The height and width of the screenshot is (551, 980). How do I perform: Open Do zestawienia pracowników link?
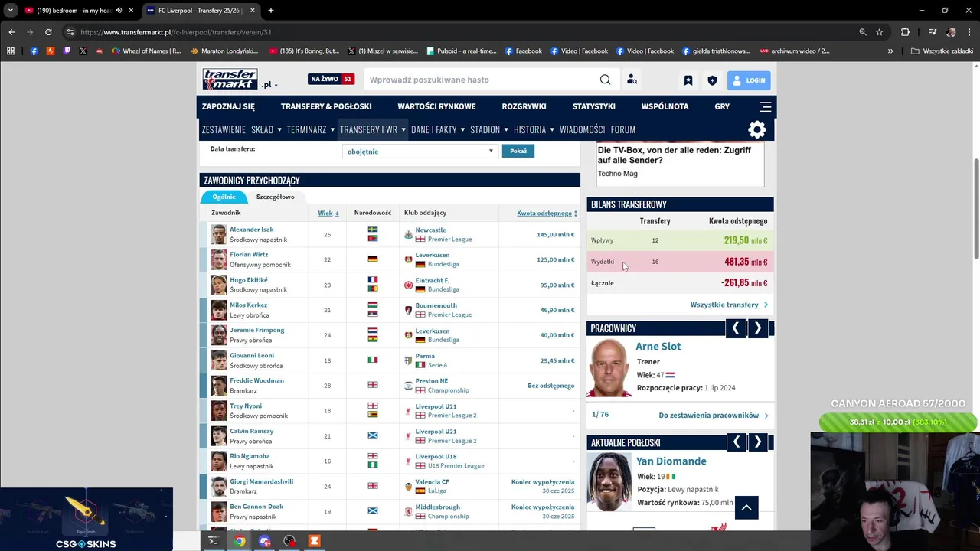(714, 416)
